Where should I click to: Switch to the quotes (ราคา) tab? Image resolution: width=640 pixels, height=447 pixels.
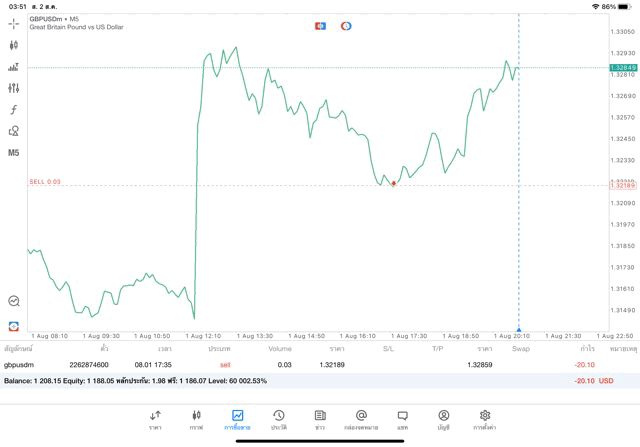tap(155, 419)
